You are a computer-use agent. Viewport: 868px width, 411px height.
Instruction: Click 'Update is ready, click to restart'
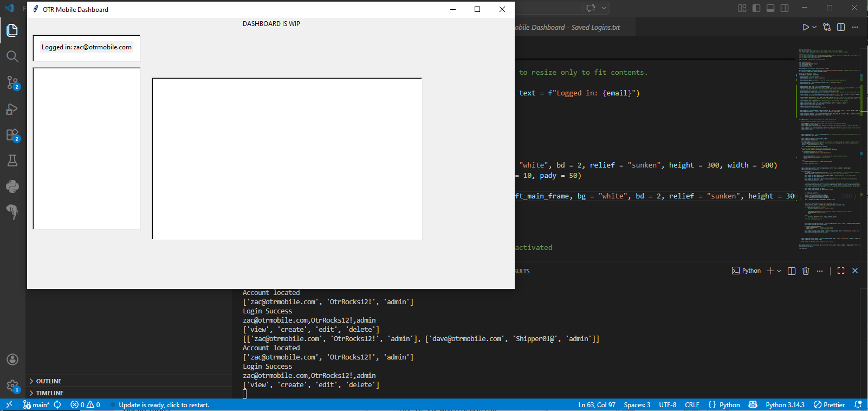pos(164,405)
